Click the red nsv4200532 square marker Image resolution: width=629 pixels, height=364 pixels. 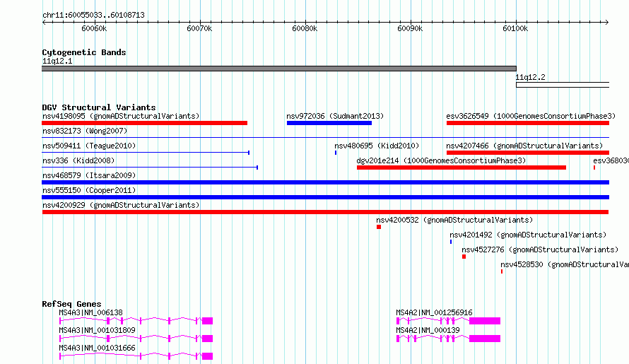pyautogui.click(x=379, y=227)
